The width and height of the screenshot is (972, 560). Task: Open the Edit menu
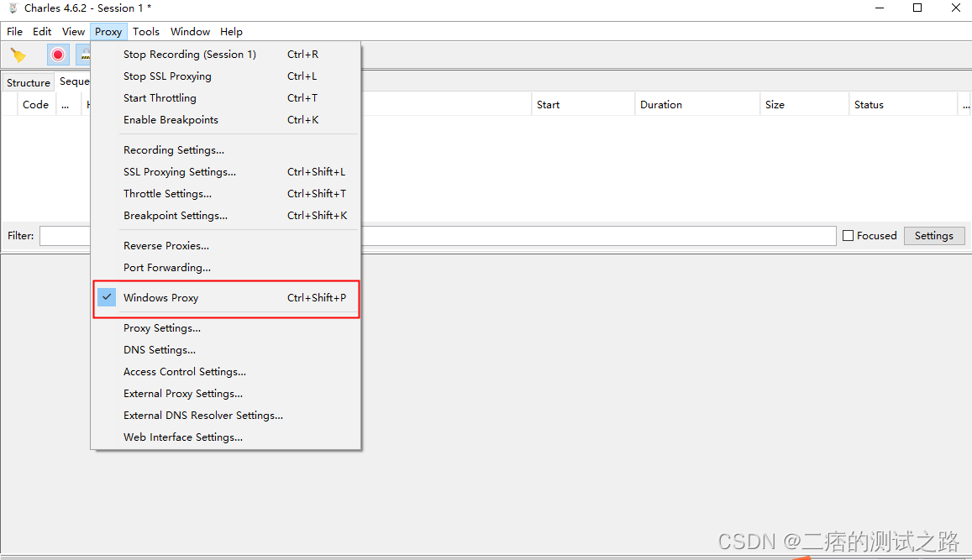coord(42,32)
